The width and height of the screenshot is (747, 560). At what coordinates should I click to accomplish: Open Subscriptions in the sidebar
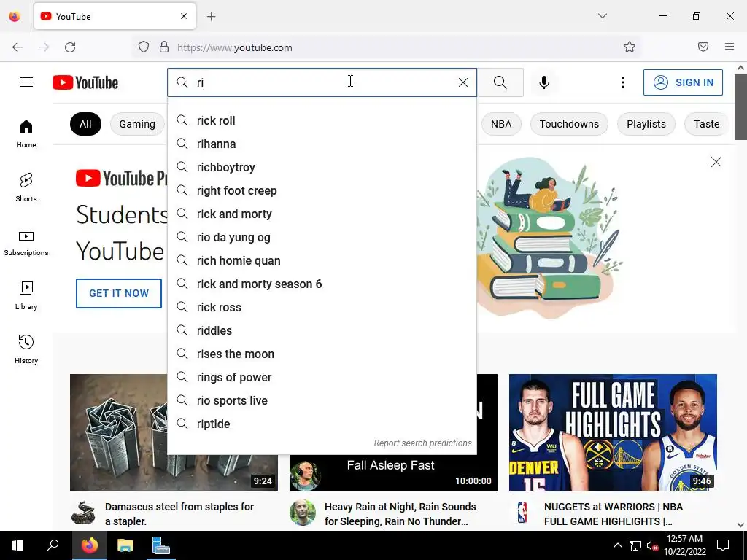[x=26, y=241]
